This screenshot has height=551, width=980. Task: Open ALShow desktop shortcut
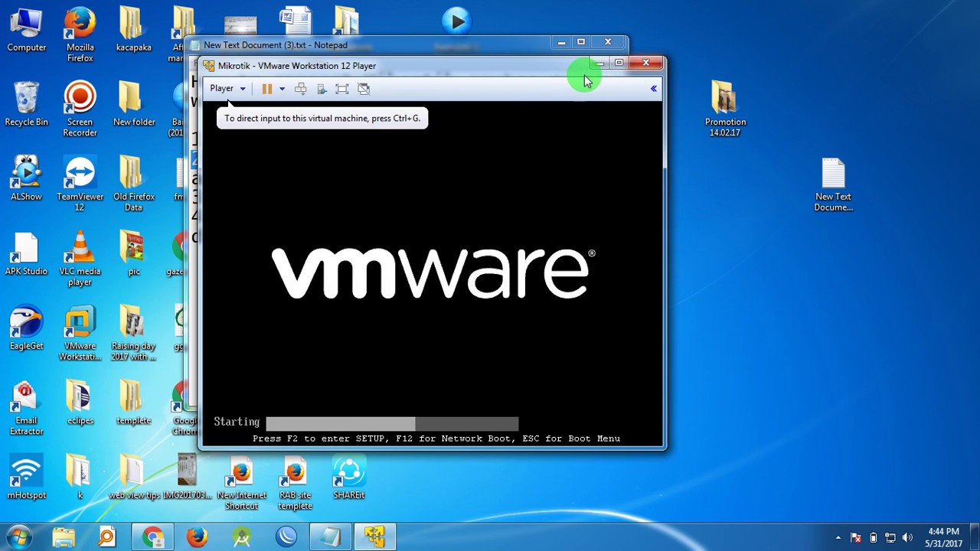[26, 178]
